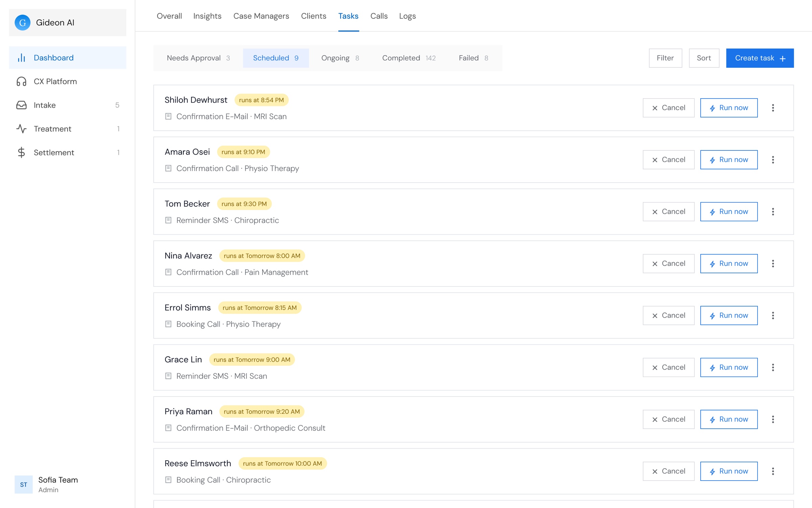812x508 pixels.
Task: Open the Case Managers tab
Action: tap(261, 16)
